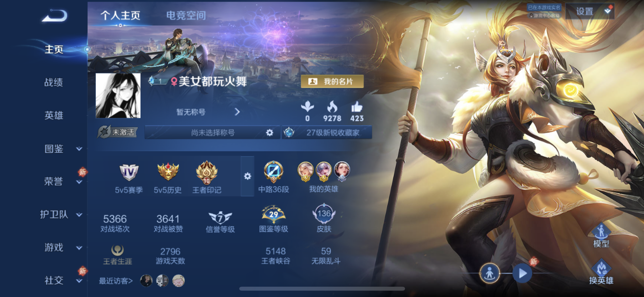
Task: Expand the 护卫队 sidebar section
Action: (61, 214)
